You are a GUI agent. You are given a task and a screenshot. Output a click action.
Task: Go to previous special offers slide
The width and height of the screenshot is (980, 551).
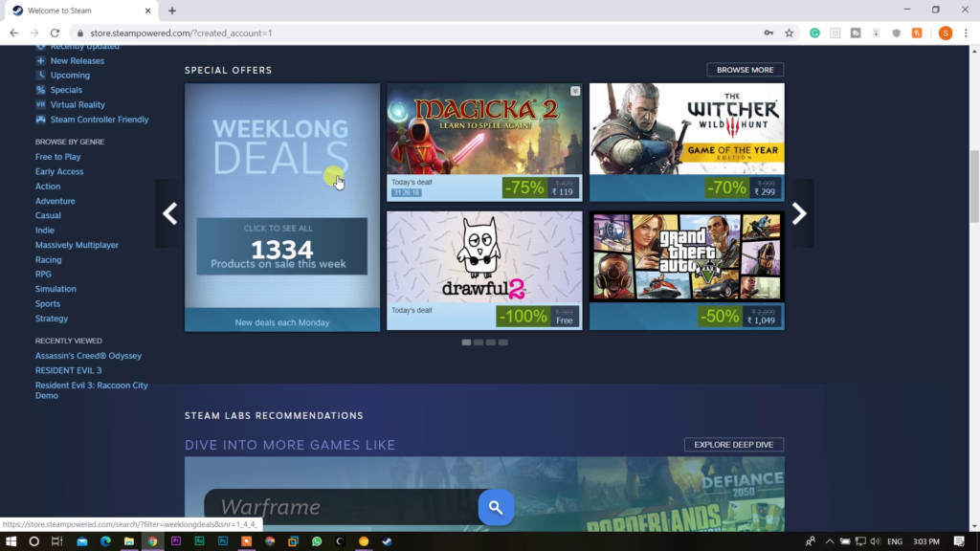tap(170, 213)
